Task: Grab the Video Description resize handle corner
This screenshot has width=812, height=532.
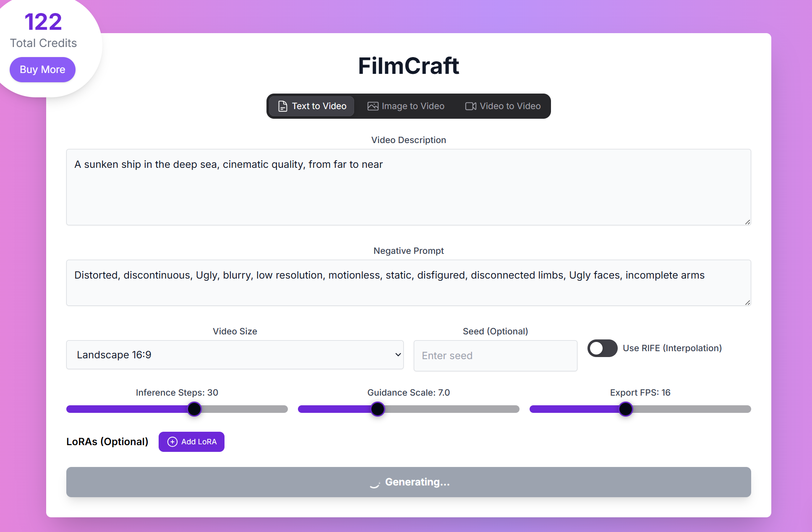Action: point(747,222)
